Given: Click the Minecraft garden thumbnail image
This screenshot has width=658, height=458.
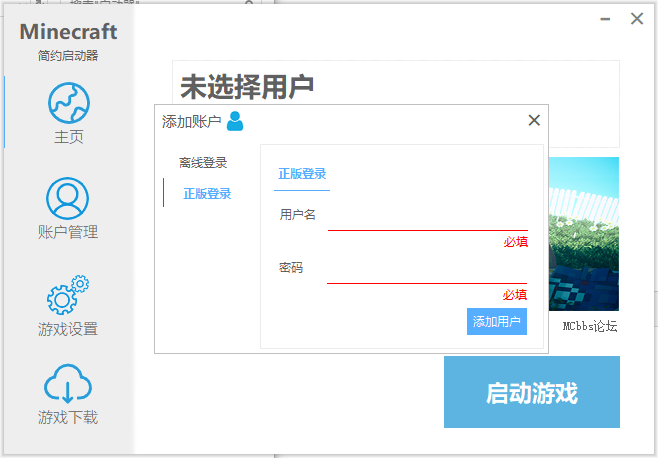Looking at the screenshot, I should [584, 234].
